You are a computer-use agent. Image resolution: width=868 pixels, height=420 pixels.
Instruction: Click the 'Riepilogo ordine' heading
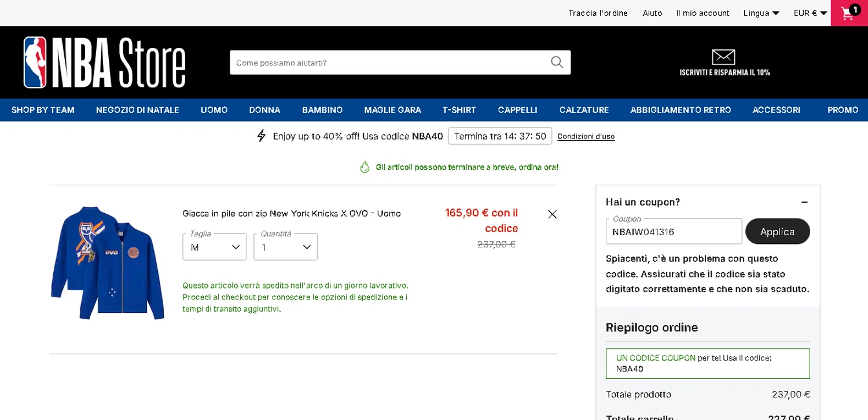[x=652, y=328]
